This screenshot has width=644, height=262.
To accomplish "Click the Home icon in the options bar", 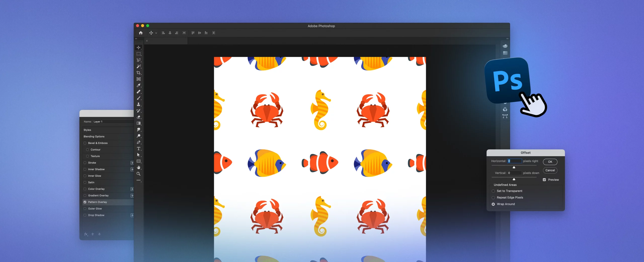I will (x=141, y=33).
